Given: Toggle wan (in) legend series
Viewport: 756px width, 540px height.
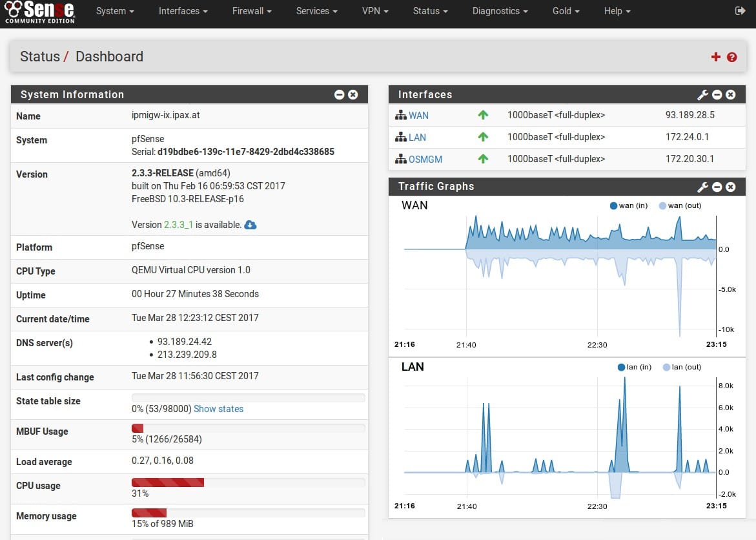Looking at the screenshot, I should pos(628,205).
